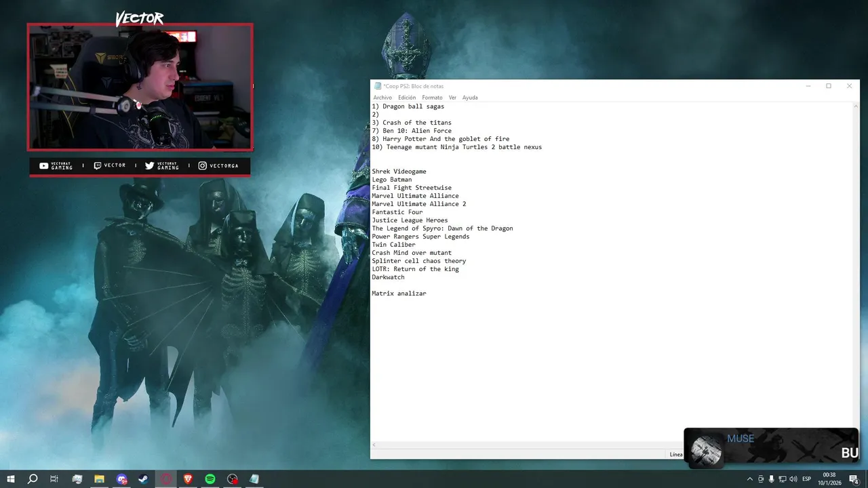Viewport: 868px width, 488px height.
Task: Open the clock showing 00:38
Action: 829,479
